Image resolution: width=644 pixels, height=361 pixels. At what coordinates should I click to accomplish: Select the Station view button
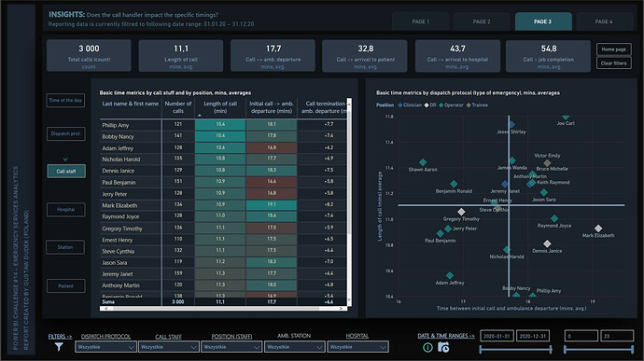65,247
